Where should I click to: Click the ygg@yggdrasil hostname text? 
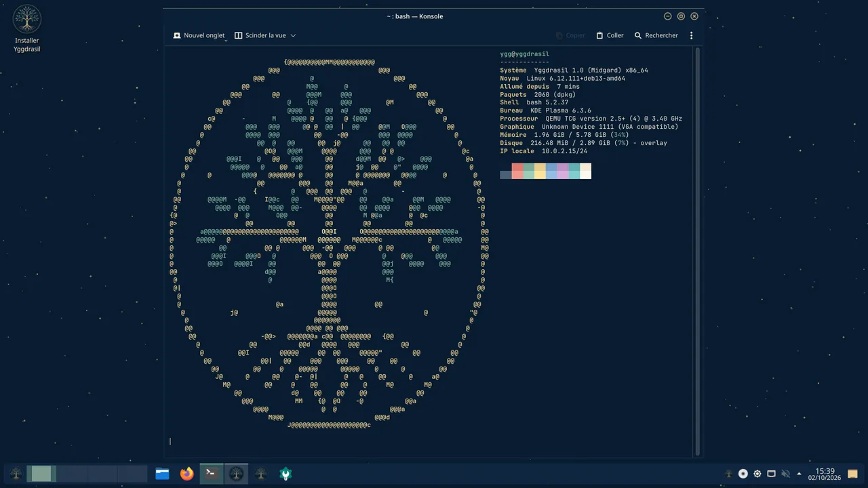coord(525,54)
